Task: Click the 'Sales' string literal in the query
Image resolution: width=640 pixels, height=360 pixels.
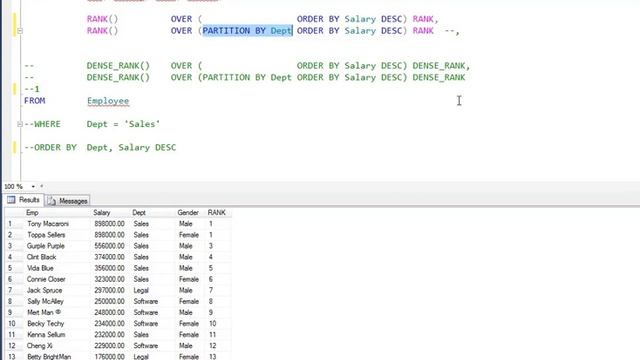Action: [142, 124]
